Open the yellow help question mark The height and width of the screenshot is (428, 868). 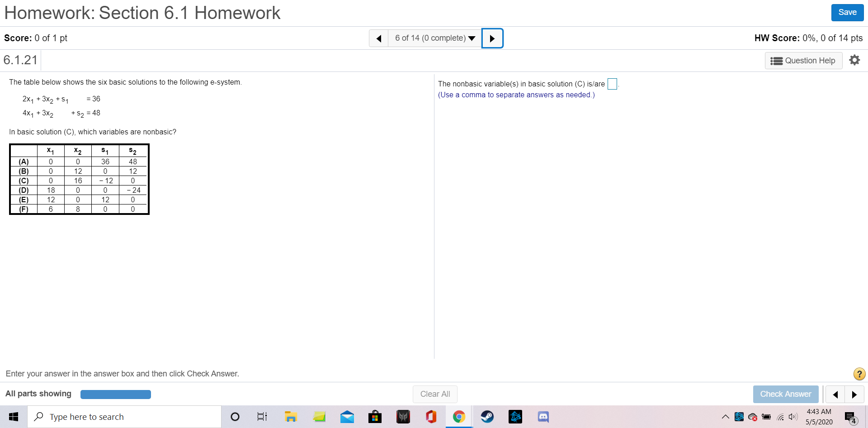(x=859, y=374)
